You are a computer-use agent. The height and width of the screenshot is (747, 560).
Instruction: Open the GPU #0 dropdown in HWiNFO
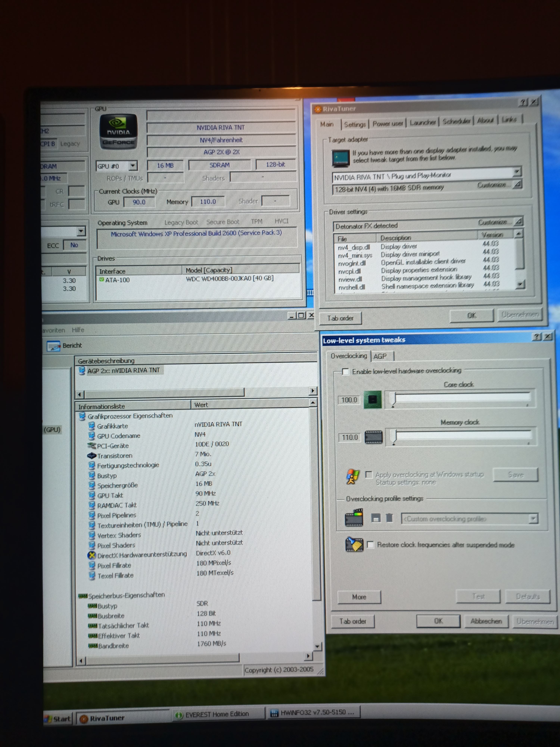133,165
